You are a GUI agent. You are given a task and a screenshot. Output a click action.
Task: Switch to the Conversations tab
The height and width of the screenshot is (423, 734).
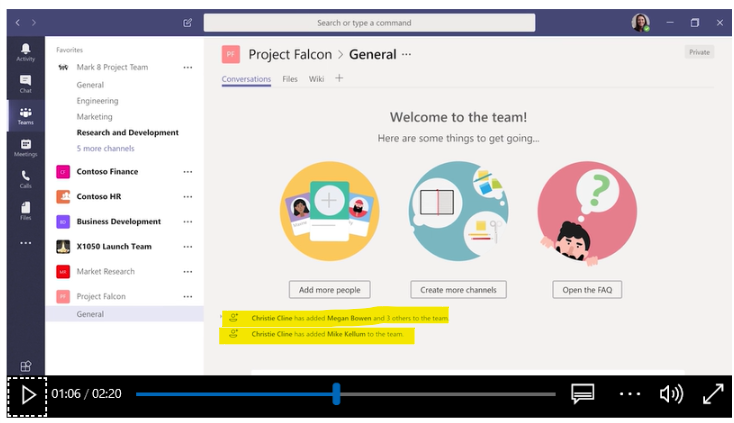pyautogui.click(x=246, y=79)
